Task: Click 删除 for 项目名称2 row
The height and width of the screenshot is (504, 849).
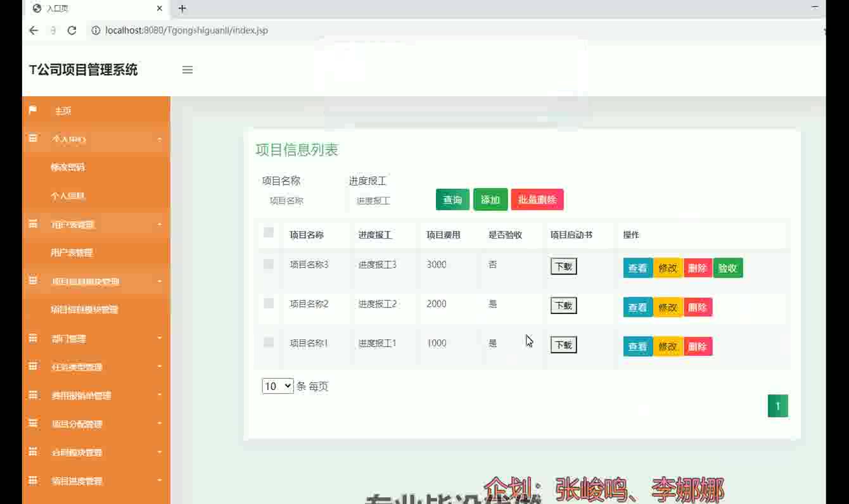Action: click(698, 307)
